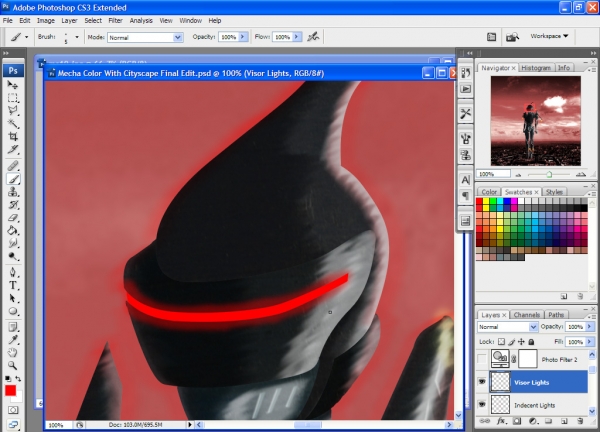The width and height of the screenshot is (600, 432).
Task: Delete the selected layer
Action: click(580, 421)
